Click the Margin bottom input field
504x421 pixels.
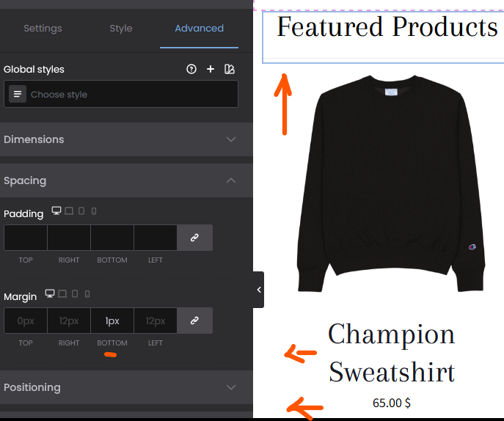point(112,321)
